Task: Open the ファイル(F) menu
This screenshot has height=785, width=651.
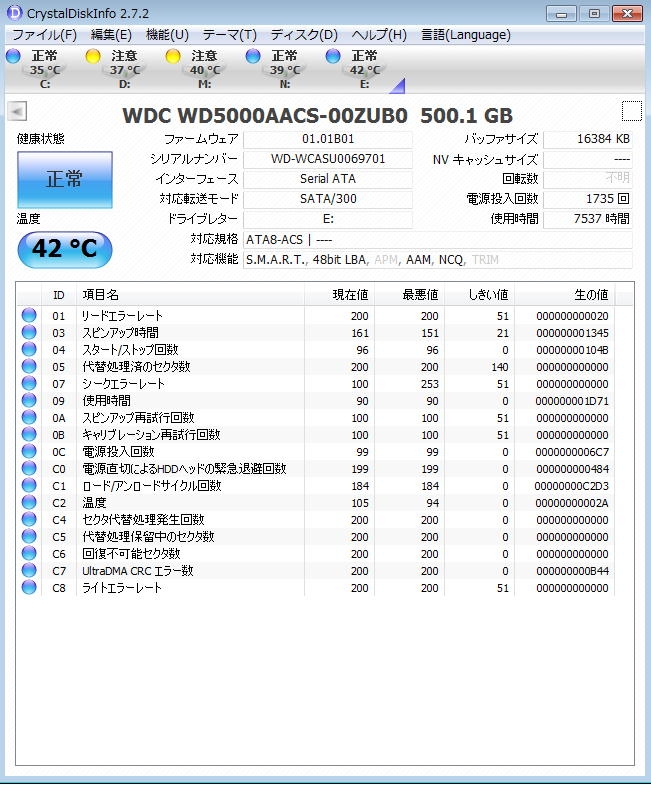Action: coord(44,35)
